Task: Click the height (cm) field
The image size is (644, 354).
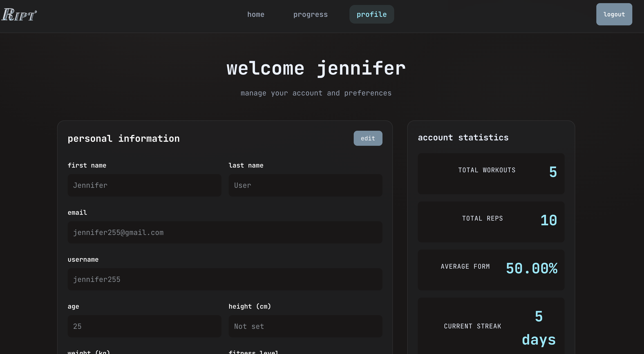Action: point(305,326)
